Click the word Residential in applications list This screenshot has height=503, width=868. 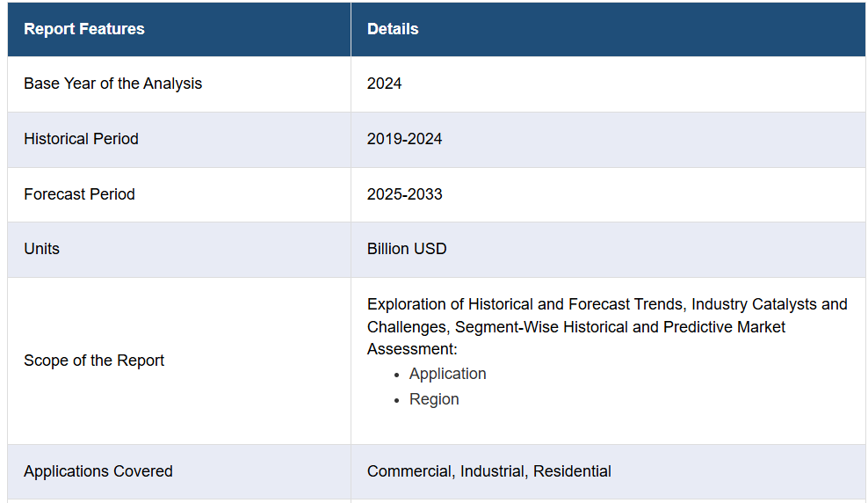tap(572, 471)
